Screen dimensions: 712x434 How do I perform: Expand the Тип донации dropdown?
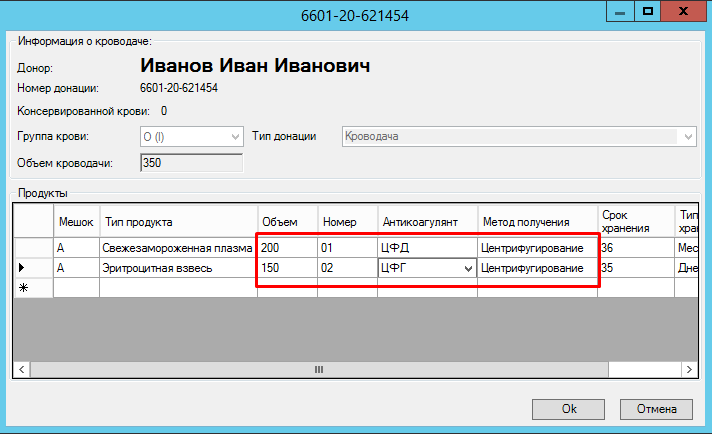(689, 136)
